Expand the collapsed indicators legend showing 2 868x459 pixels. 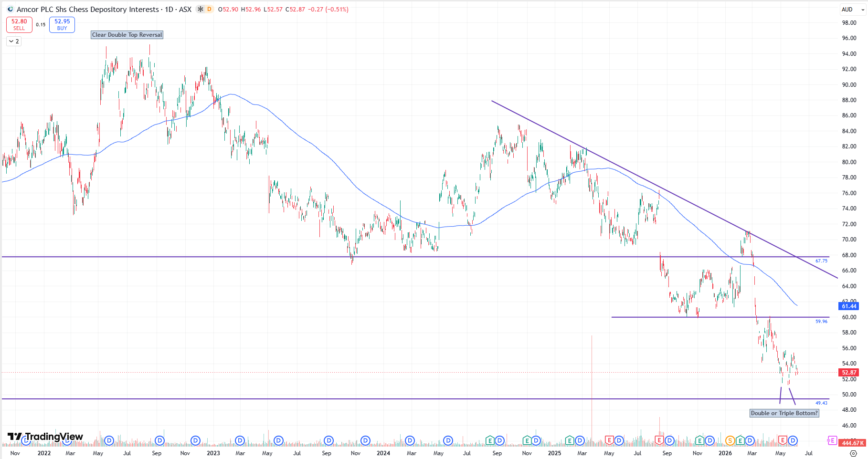pos(14,42)
